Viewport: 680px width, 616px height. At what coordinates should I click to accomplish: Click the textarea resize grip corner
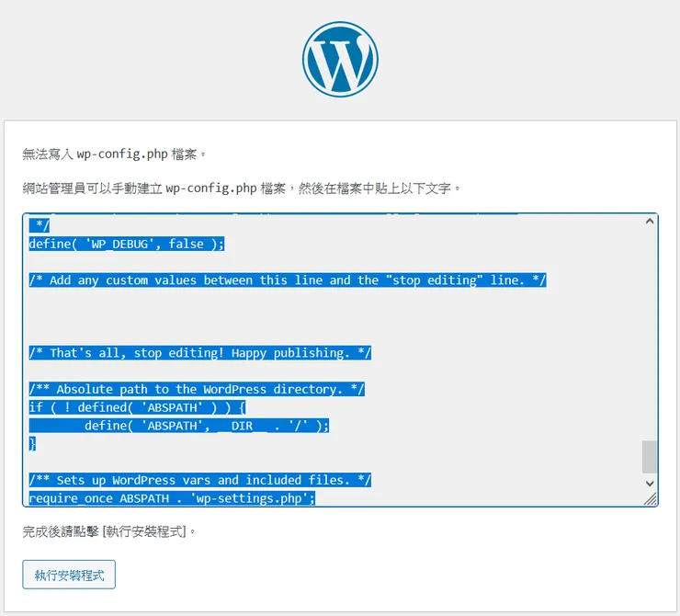pyautogui.click(x=651, y=499)
